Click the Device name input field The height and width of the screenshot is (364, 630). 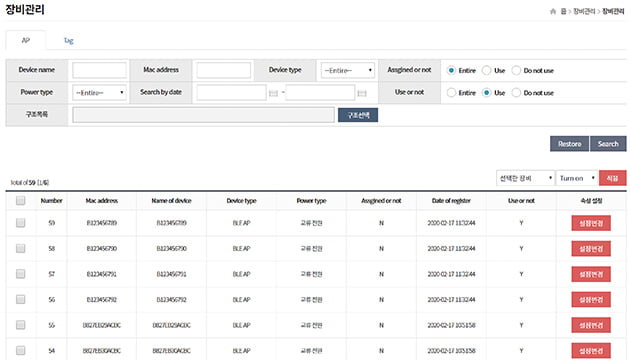[x=99, y=70]
